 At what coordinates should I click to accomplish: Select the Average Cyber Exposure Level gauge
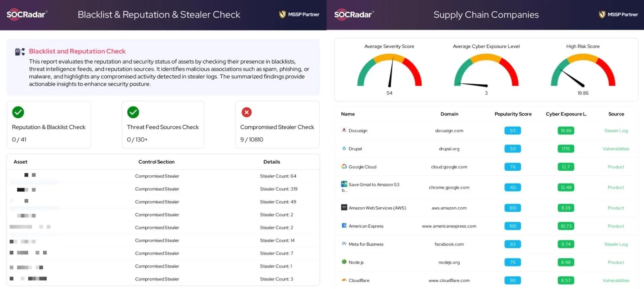486,70
